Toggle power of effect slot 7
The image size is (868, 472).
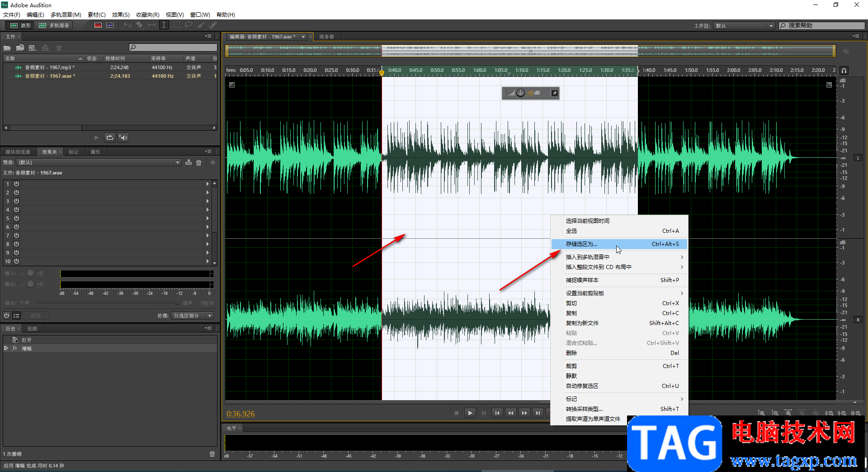click(x=16, y=236)
